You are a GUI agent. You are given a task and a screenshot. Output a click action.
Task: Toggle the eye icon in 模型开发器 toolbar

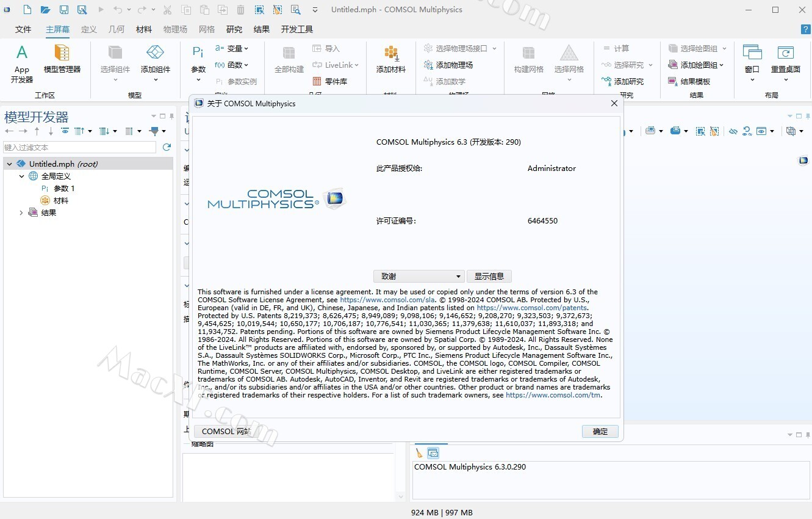[x=65, y=131]
